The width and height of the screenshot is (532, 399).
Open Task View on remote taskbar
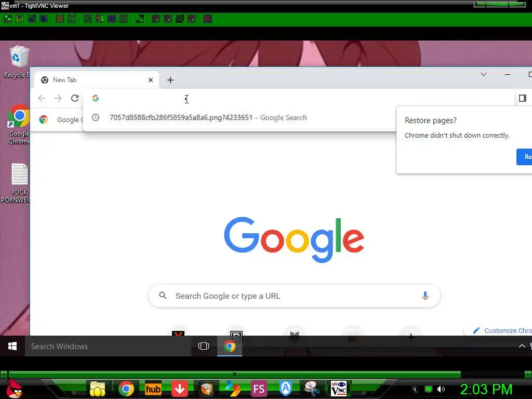pos(204,346)
